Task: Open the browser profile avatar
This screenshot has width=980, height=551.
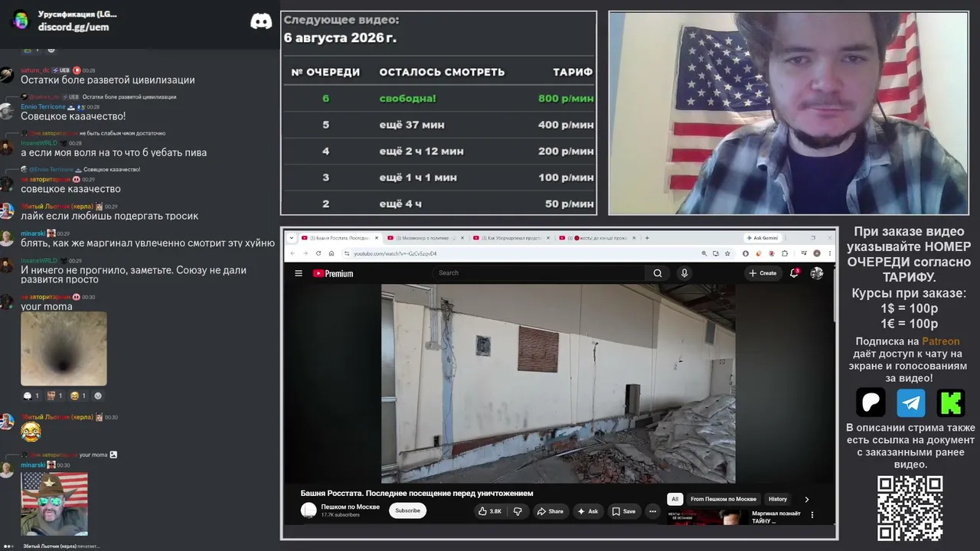Action: click(x=817, y=253)
